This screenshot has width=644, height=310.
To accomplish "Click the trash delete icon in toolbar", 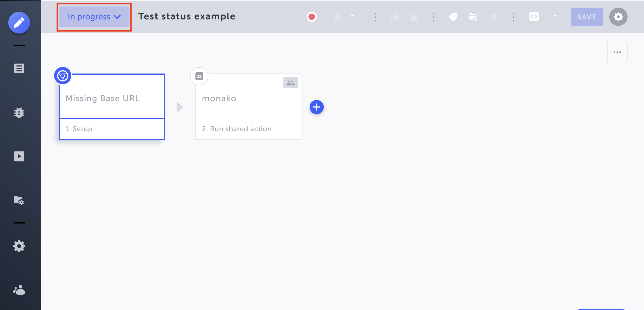I will [x=493, y=17].
